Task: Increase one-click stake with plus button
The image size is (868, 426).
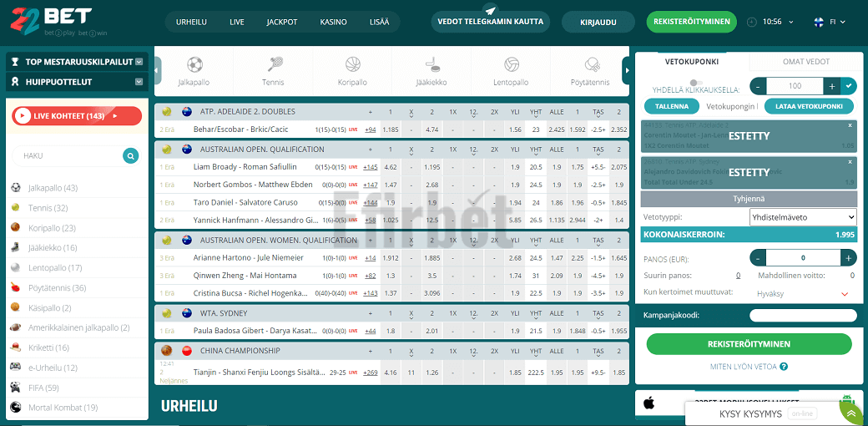Action: (x=831, y=86)
